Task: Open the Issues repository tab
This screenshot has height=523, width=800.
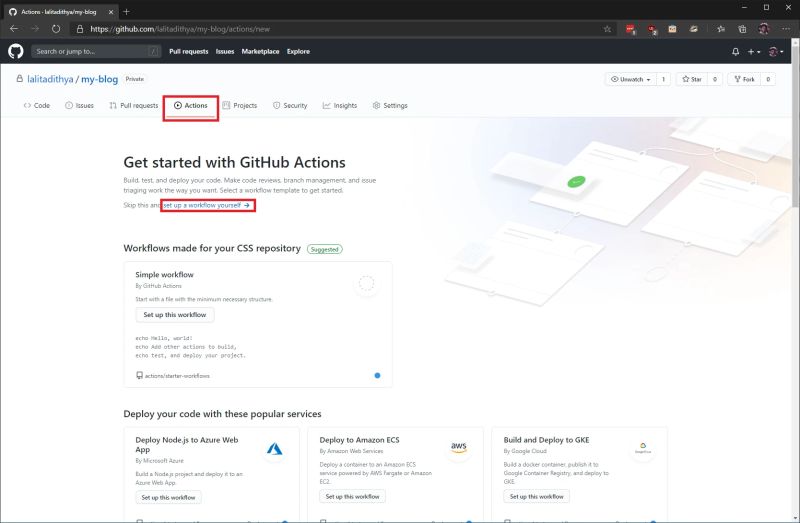Action: [x=80, y=106]
